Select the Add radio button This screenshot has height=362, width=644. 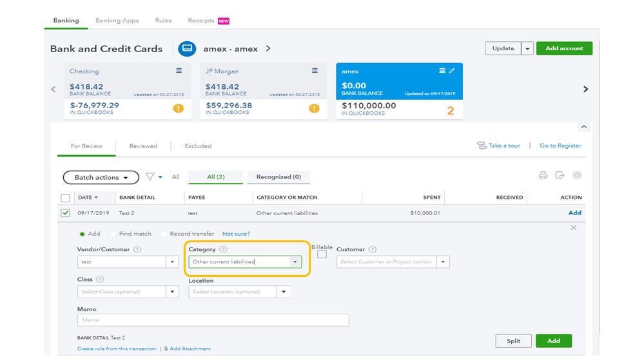82,234
